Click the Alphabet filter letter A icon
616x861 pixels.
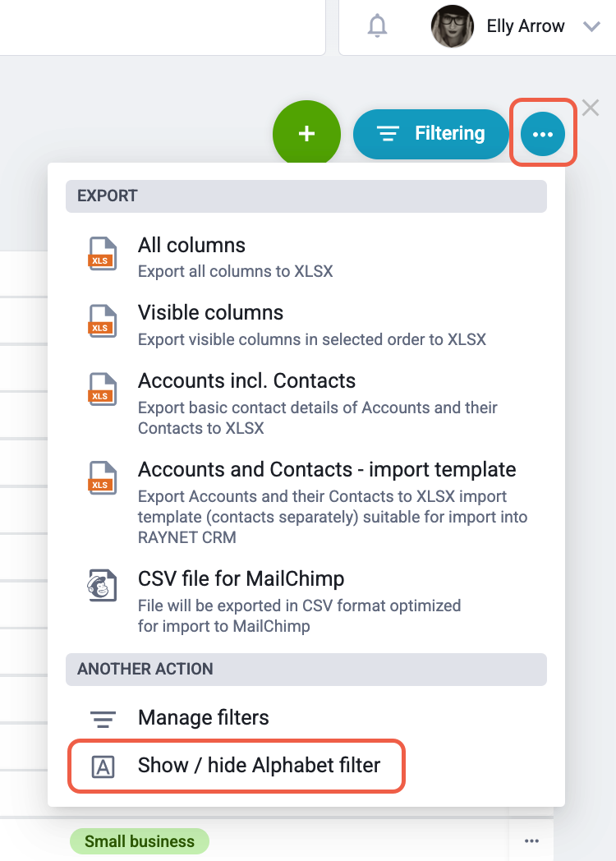pos(103,767)
